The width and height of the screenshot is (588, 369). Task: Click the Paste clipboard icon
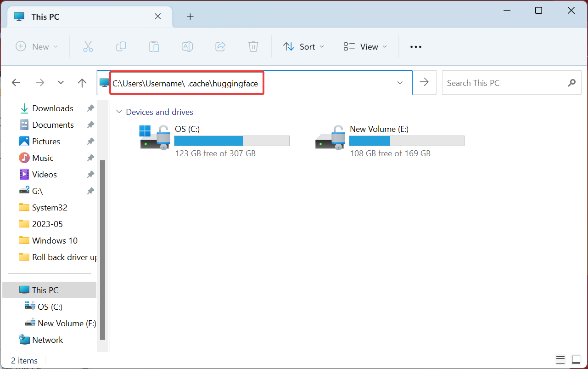154,46
